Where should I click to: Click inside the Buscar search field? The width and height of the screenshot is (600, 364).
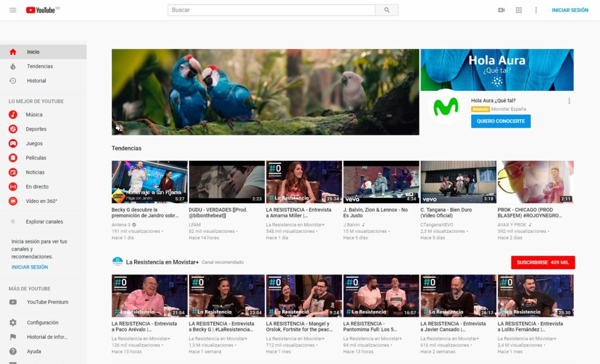click(x=270, y=10)
